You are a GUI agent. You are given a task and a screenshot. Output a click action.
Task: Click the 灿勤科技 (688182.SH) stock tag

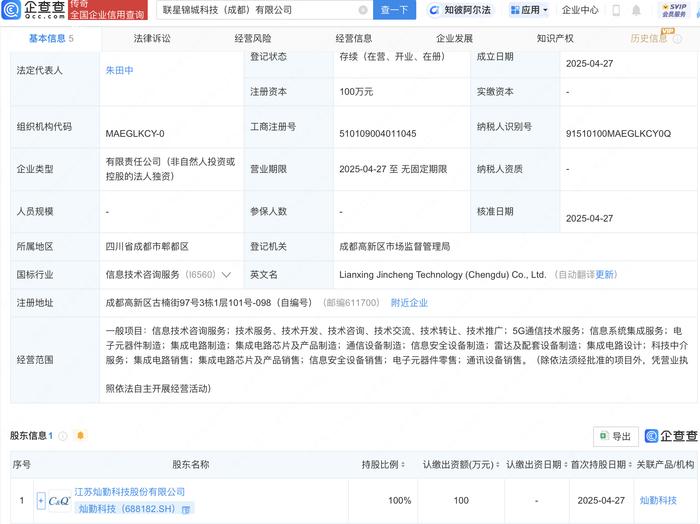pyautogui.click(x=134, y=509)
